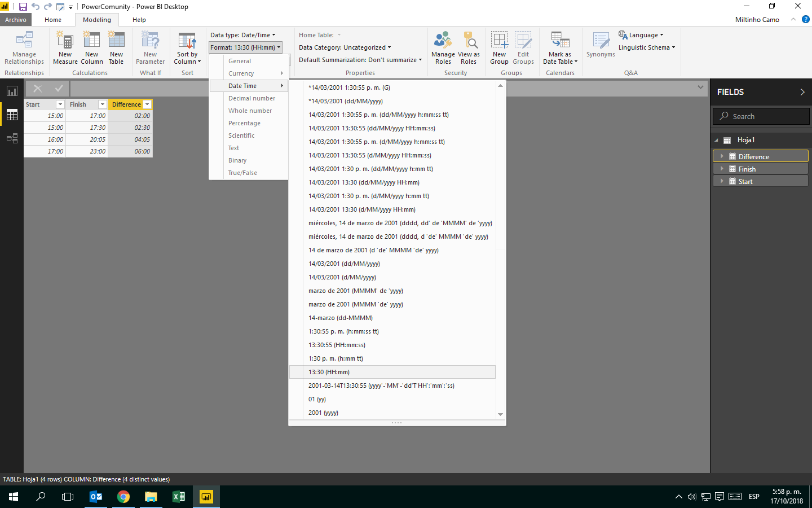Open the Help question mark icon
812x508 pixels.
tap(806, 19)
